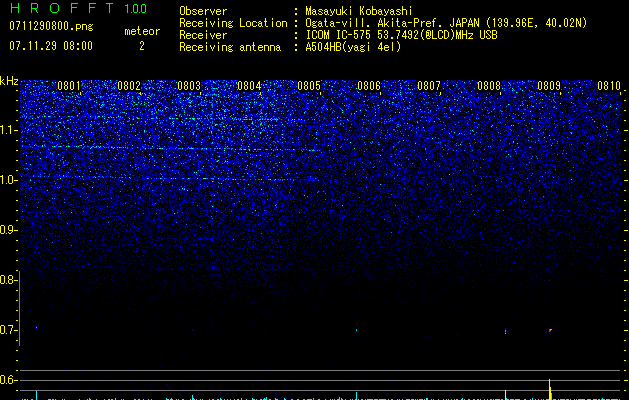Click the date stamp 07.11.29 08:00
Screen dimensions: 629x400
[x=51, y=46]
